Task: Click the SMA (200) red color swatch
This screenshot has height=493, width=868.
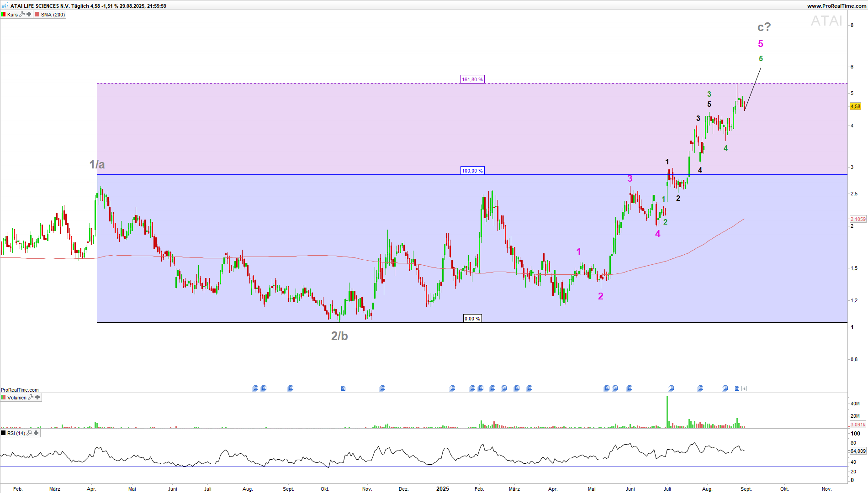Action: (x=37, y=15)
